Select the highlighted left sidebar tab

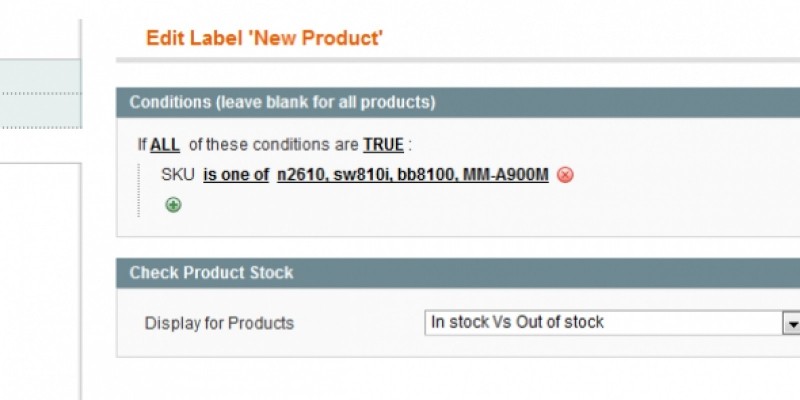(40, 94)
